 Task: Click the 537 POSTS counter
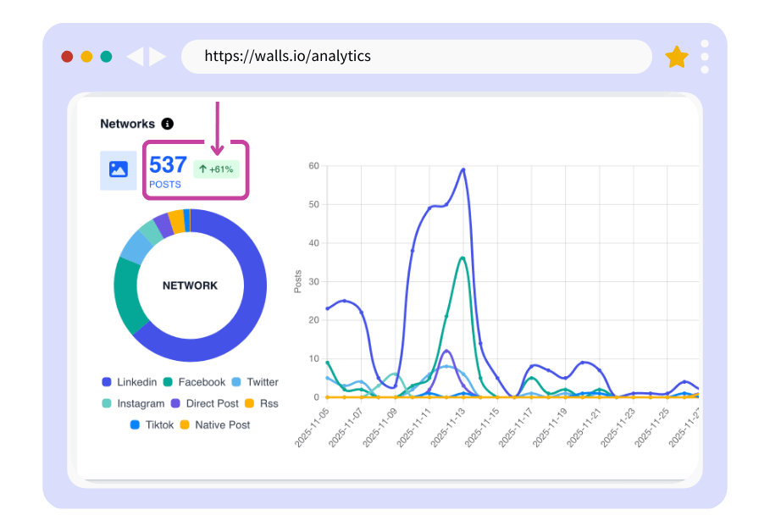click(x=168, y=169)
